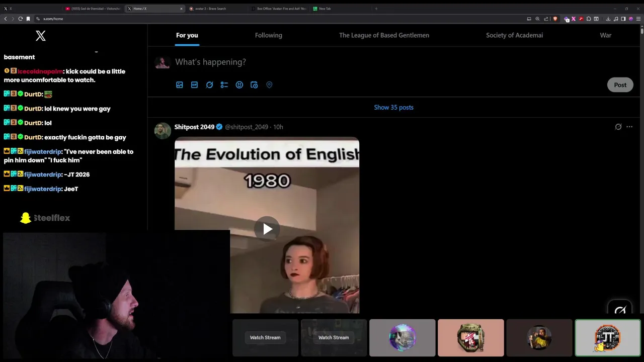Open a new browser tab with plus

coord(376,9)
